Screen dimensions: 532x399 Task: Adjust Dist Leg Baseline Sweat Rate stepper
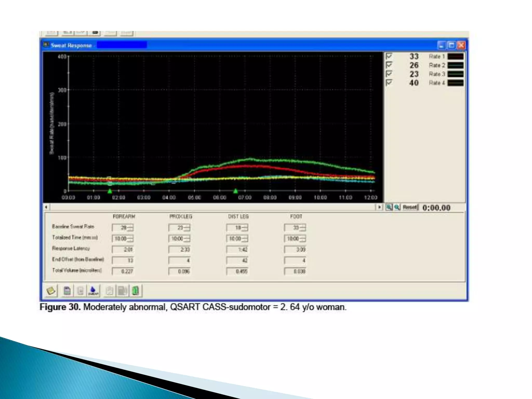coord(245,228)
